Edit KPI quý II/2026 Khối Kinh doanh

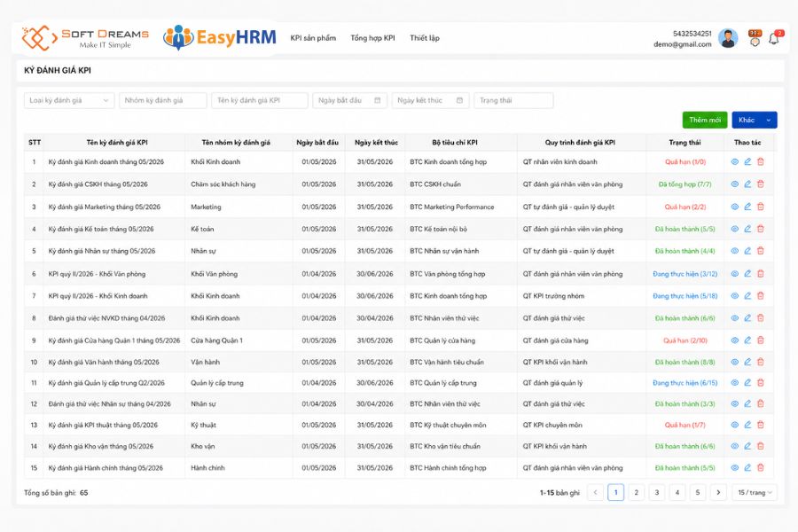[x=747, y=296]
